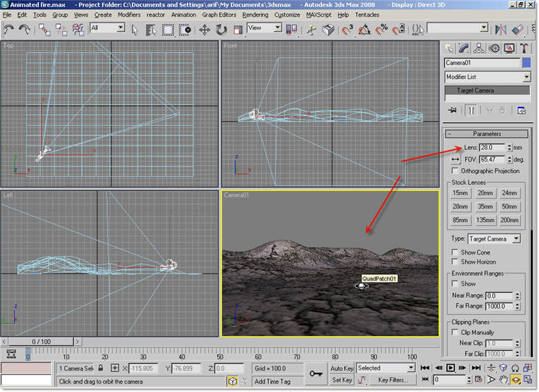Open the Hierarchy command panel tab
The height and width of the screenshot is (392, 539).
(480, 48)
